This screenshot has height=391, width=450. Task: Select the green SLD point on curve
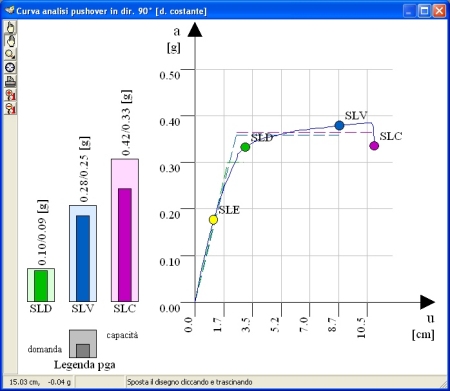245,147
